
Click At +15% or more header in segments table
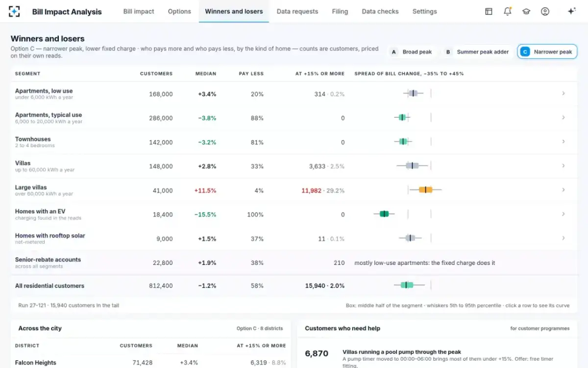[x=320, y=74]
